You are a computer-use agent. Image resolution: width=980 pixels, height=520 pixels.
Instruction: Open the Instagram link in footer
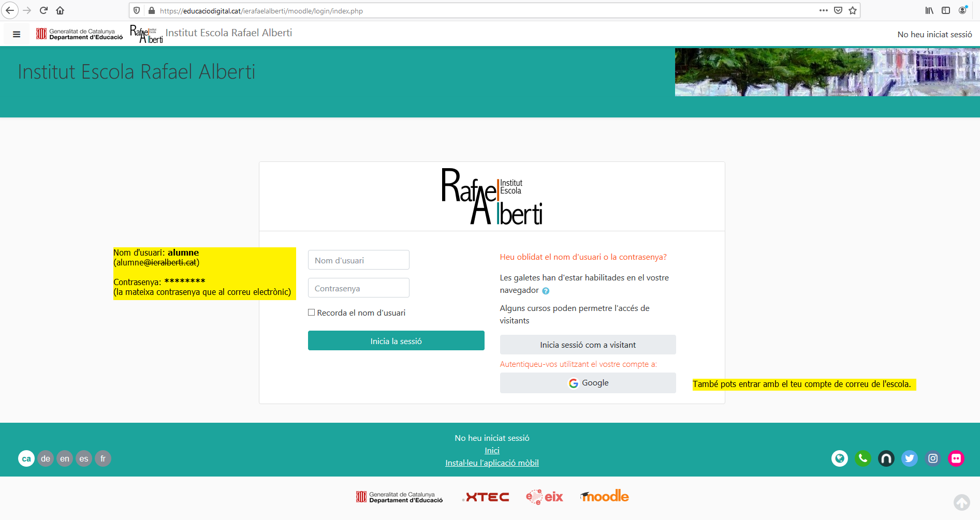932,458
